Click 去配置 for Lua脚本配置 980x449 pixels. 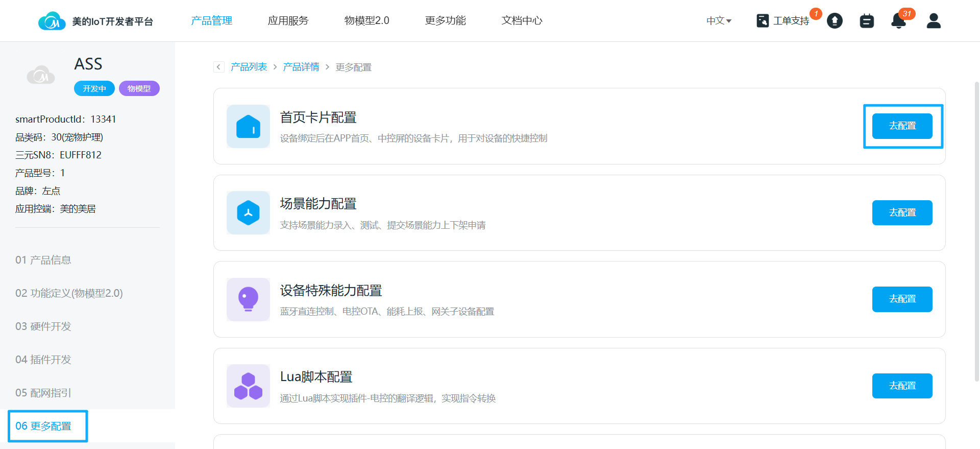click(902, 386)
